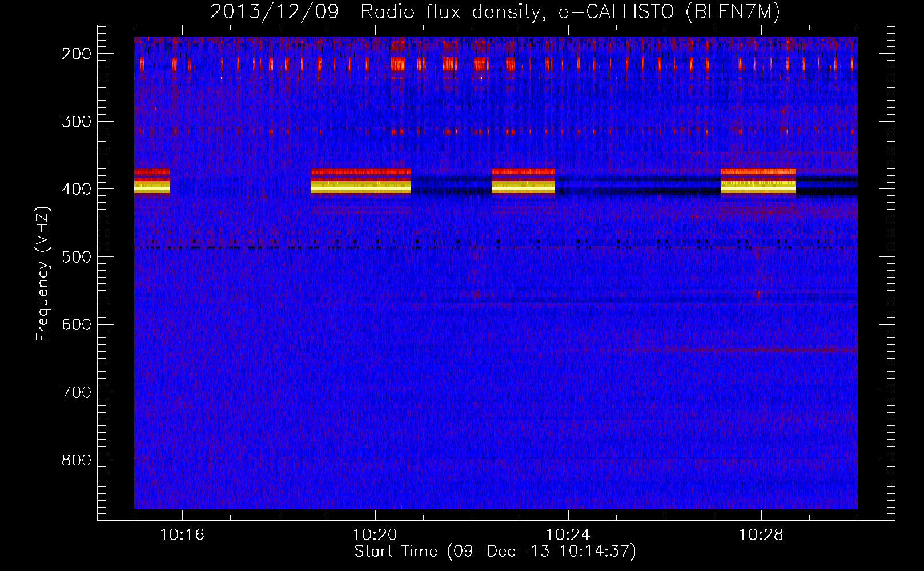Click the 300 frequency tick label
This screenshot has width=924, height=571.
(77, 122)
